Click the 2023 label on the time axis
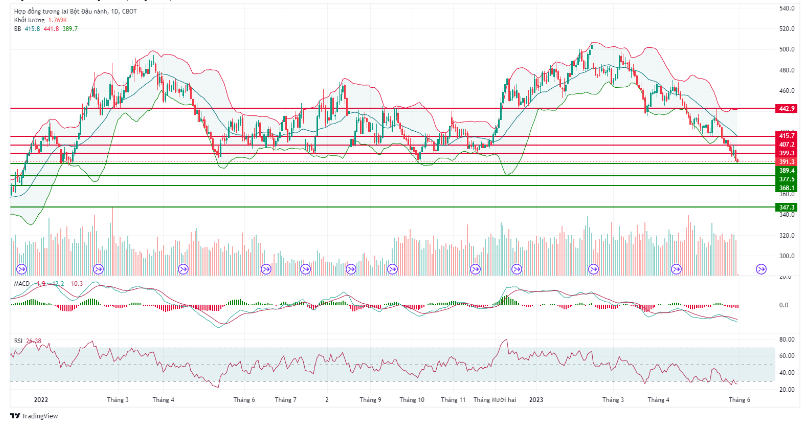Image resolution: width=809 pixels, height=430 pixels. pos(537,399)
